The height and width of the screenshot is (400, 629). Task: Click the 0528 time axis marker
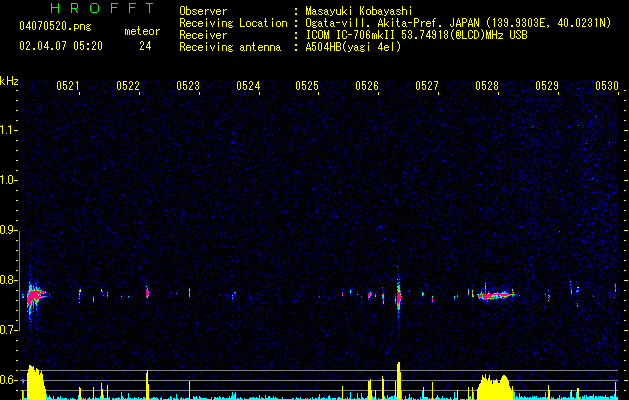(487, 86)
